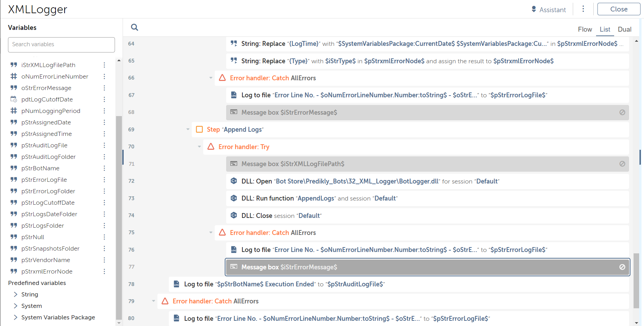Toggle disabled icon on line 77 Message box

click(622, 267)
